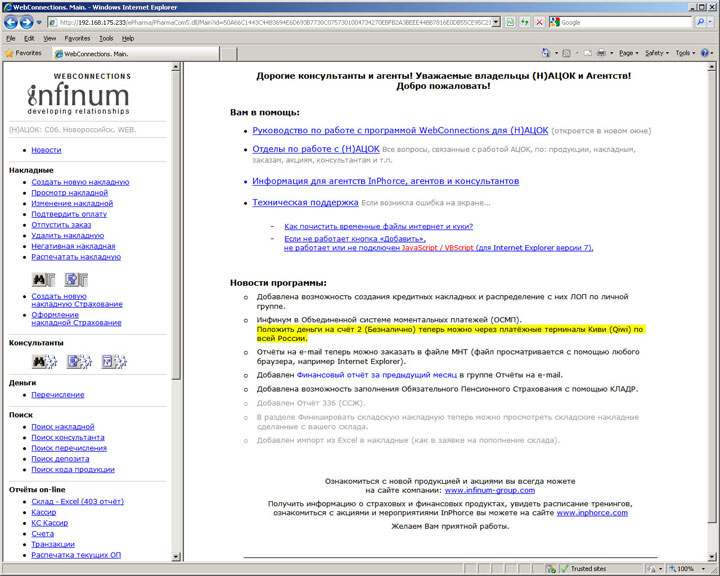Expand the Home button dropdown arrow
Viewport: 720px width, 576px height.
tap(557, 53)
